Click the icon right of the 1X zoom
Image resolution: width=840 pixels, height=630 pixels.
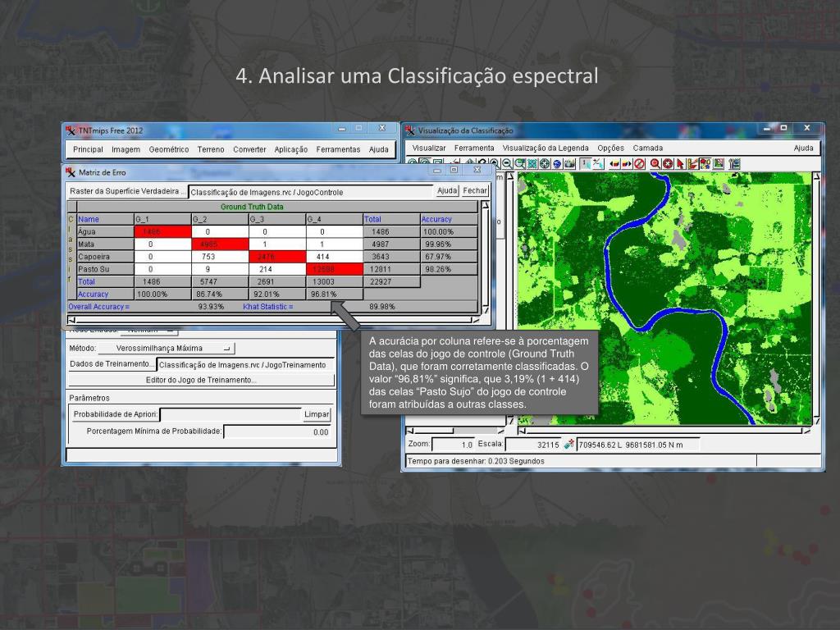coord(598,164)
